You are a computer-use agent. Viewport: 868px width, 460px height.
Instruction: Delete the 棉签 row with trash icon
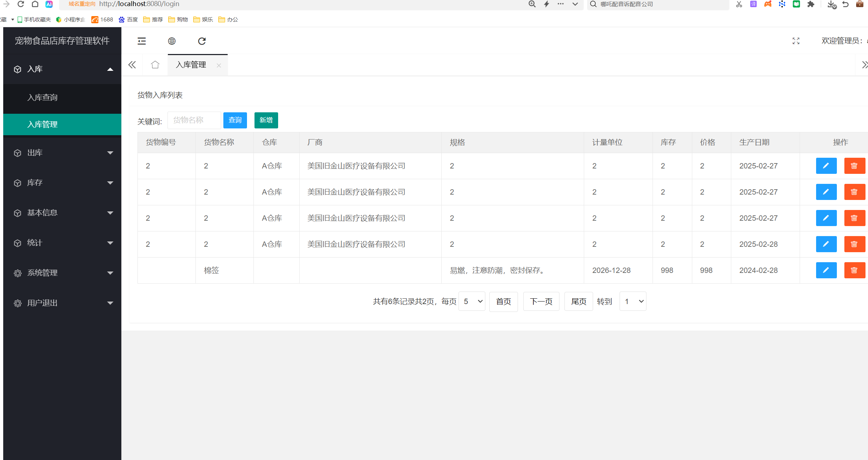coord(854,270)
